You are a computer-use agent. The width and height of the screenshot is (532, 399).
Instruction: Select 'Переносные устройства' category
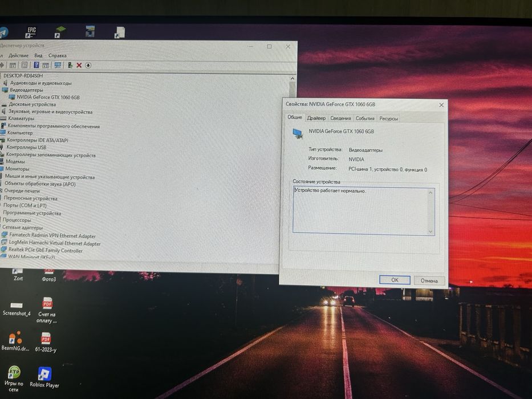tap(31, 198)
